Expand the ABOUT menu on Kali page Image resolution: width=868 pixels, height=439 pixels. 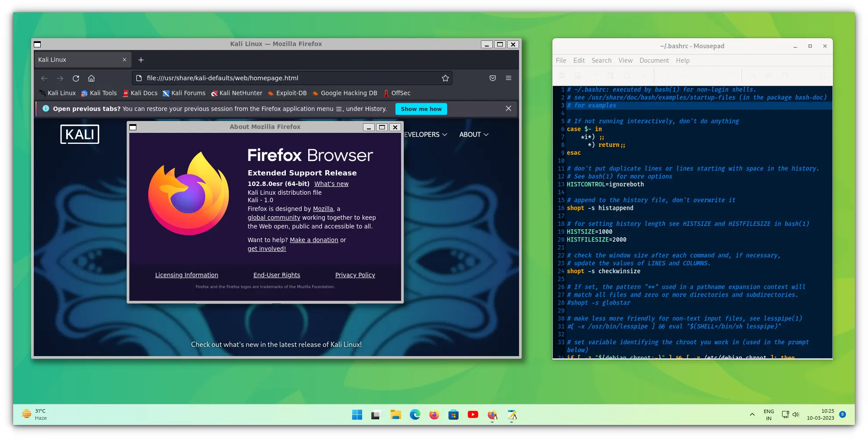coord(474,135)
